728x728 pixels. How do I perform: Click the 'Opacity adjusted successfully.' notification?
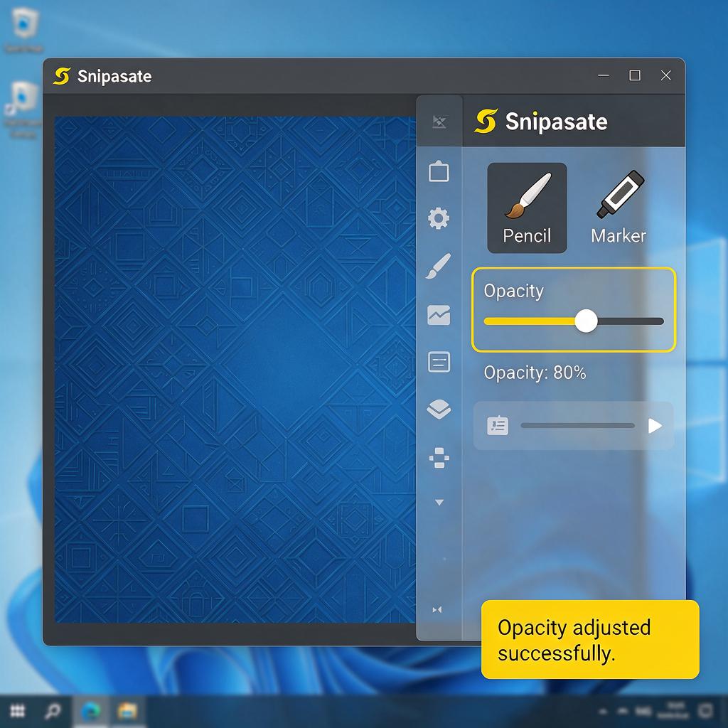[590, 639]
